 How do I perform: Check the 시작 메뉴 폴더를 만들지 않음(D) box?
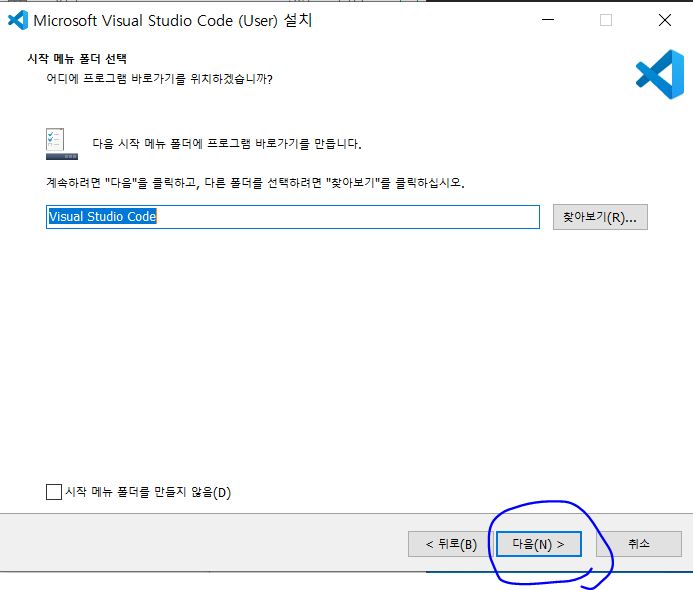pos(54,492)
